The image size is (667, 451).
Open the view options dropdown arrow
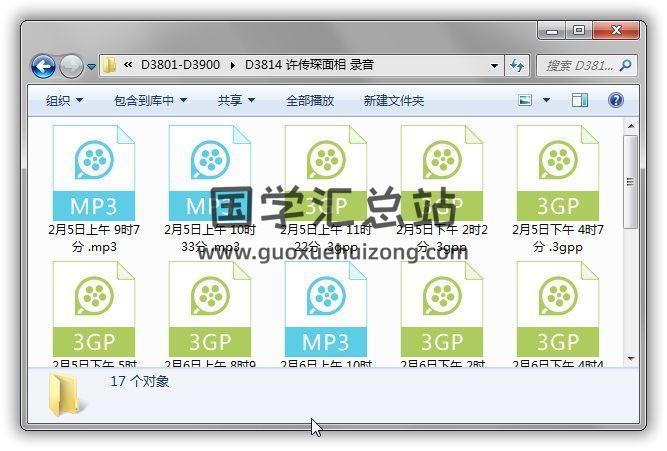pyautogui.click(x=547, y=100)
